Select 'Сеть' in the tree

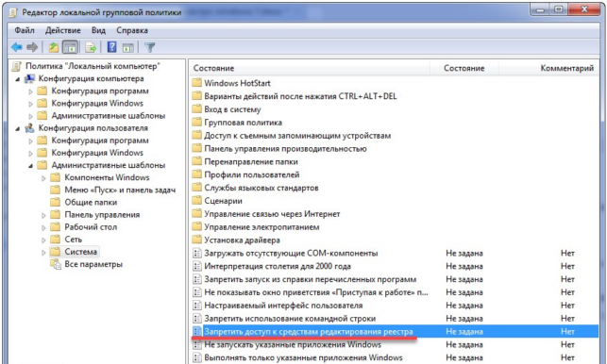(74, 240)
